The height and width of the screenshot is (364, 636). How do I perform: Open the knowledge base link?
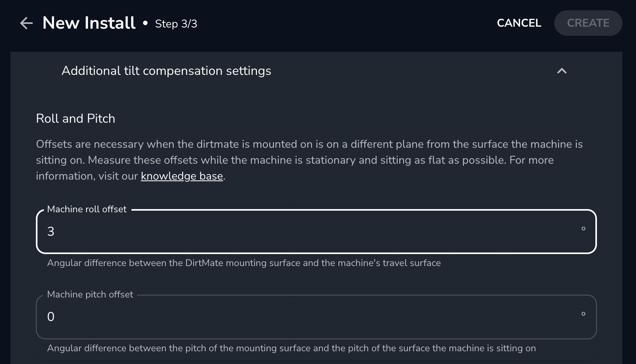click(x=182, y=176)
